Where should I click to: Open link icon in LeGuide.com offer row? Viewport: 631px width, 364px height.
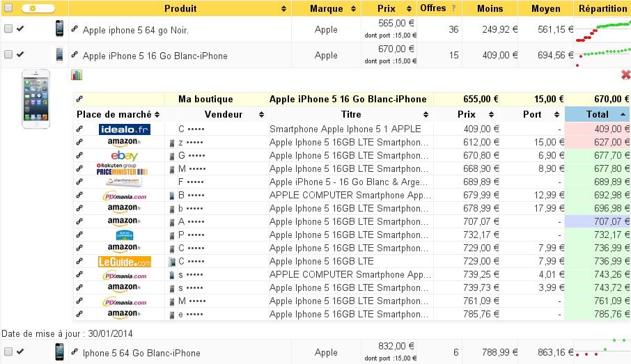(x=79, y=261)
